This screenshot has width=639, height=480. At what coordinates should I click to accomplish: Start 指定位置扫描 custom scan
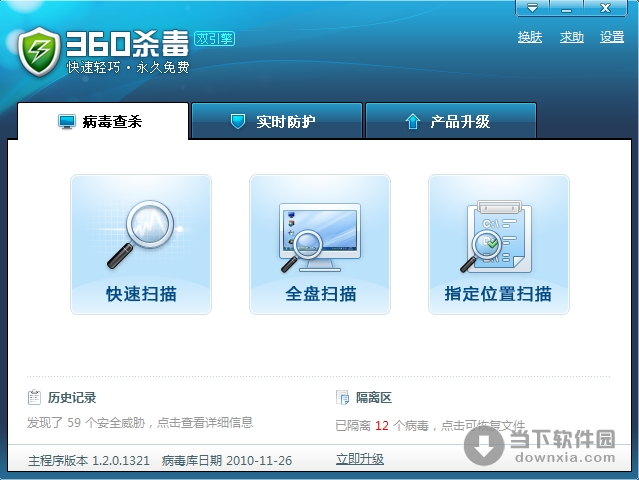tap(499, 244)
